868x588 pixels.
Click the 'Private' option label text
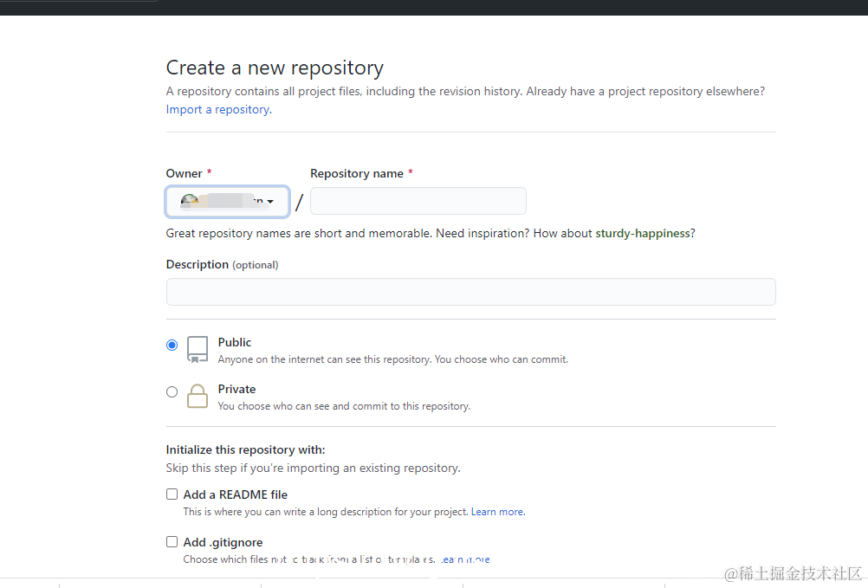point(237,389)
